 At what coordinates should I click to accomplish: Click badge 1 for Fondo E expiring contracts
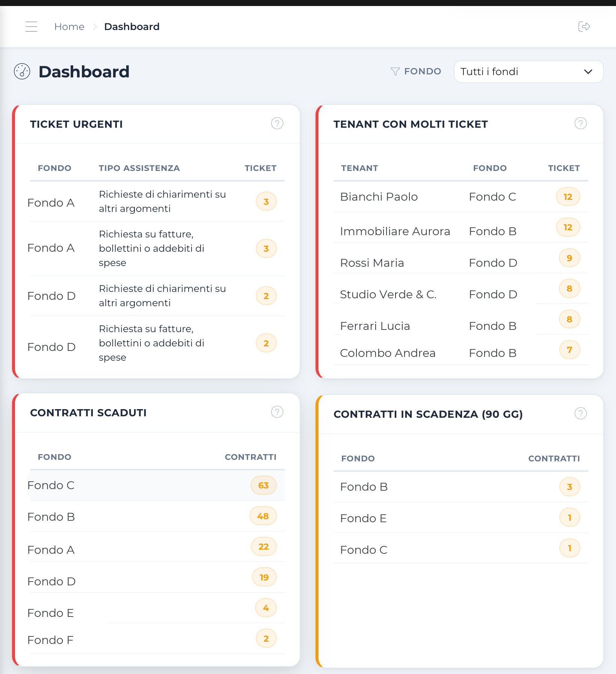point(569,518)
